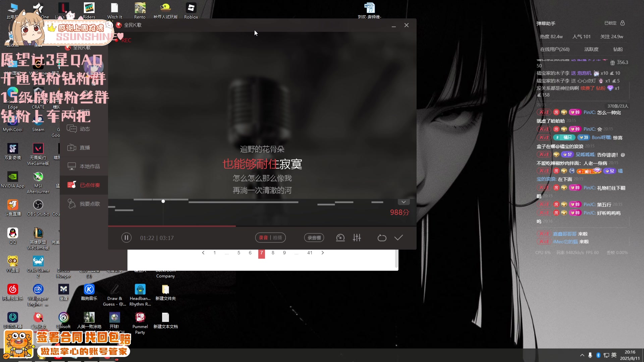Open 直播 in the sidebar
The width and height of the screenshot is (644, 362).
pos(84,148)
